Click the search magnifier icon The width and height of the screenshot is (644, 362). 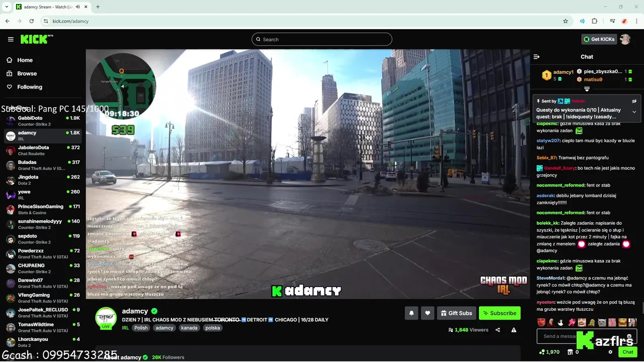tap(258, 39)
